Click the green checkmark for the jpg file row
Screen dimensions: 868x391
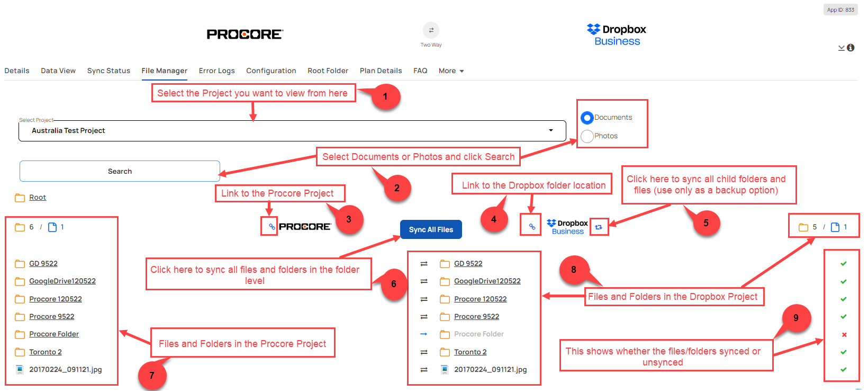tap(844, 370)
